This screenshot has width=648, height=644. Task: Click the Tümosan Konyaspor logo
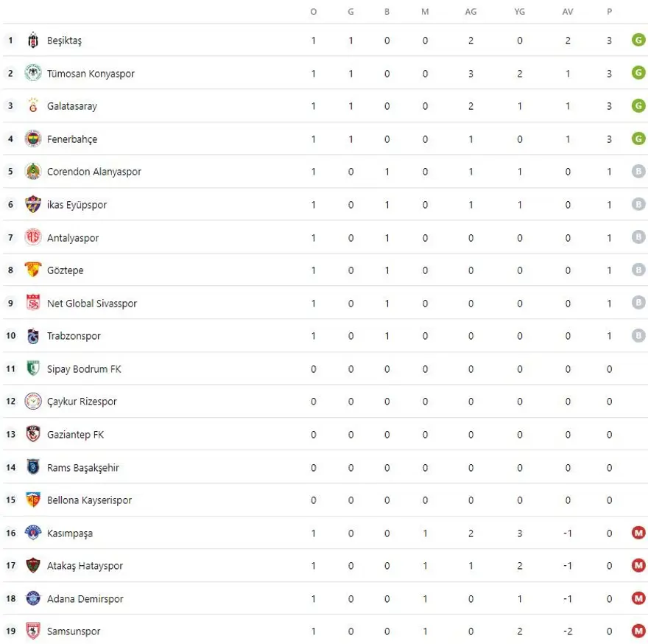coord(33,74)
